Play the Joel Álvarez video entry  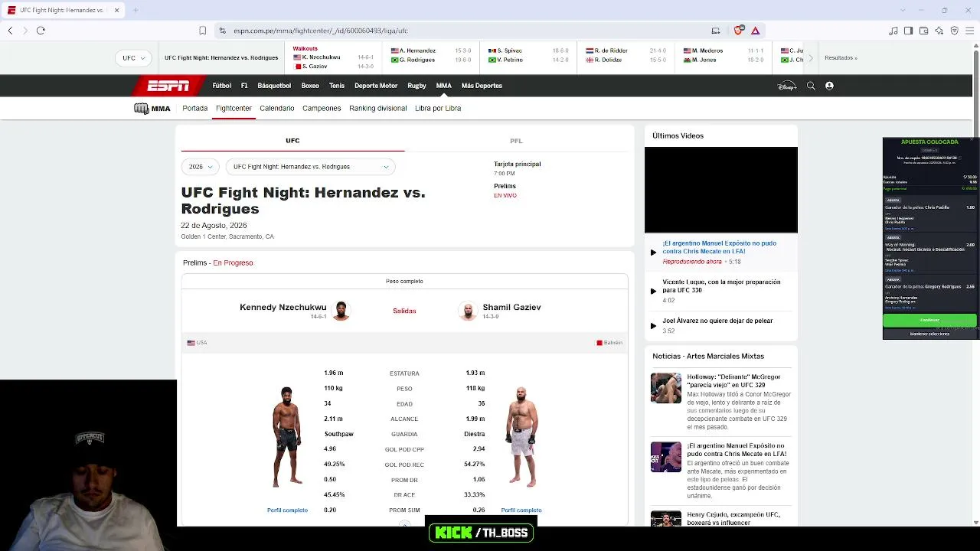(653, 325)
